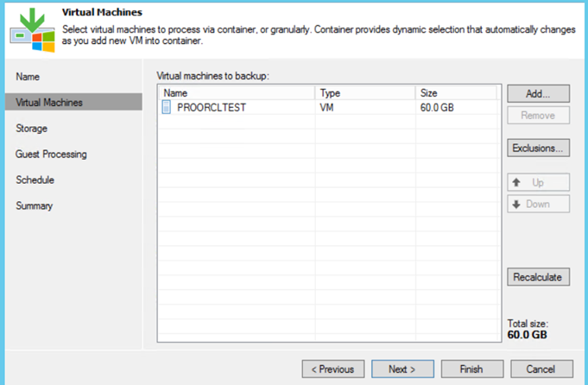The height and width of the screenshot is (385, 588).
Task: Click Finish to complete the wizard
Action: pos(471,369)
